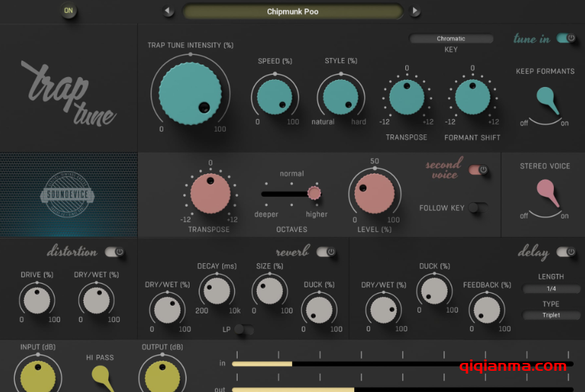Image resolution: width=585 pixels, height=392 pixels.
Task: Toggle the reverb switch
Action: pyautogui.click(x=325, y=252)
